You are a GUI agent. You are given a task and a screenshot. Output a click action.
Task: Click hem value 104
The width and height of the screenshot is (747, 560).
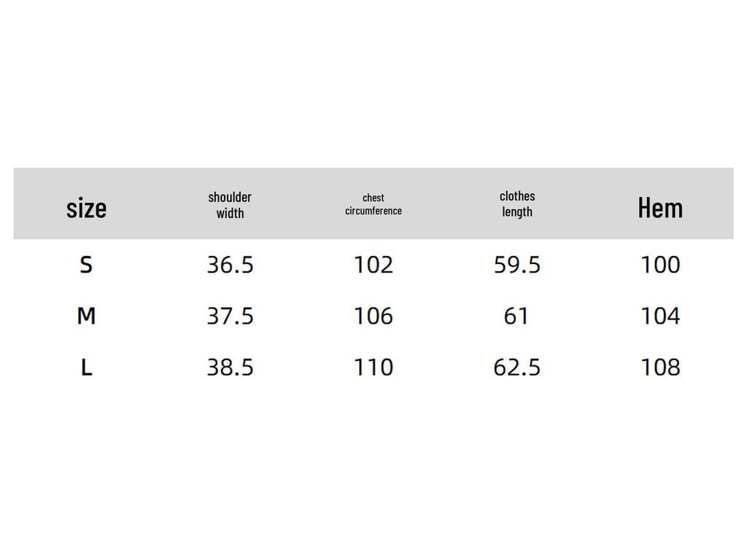click(660, 316)
